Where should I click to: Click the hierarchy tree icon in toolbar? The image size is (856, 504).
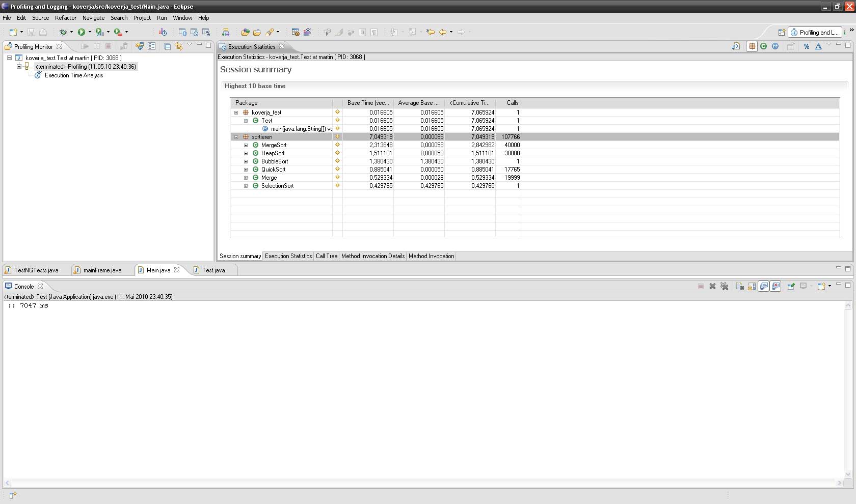click(225, 32)
